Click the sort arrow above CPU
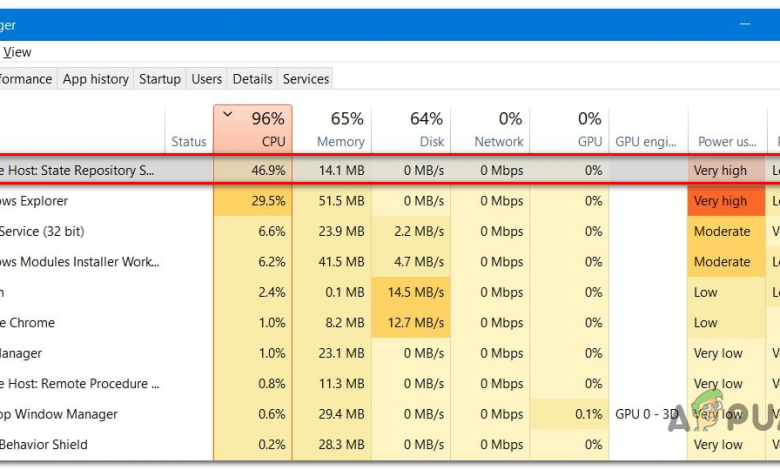The width and height of the screenshot is (780, 470). (228, 114)
